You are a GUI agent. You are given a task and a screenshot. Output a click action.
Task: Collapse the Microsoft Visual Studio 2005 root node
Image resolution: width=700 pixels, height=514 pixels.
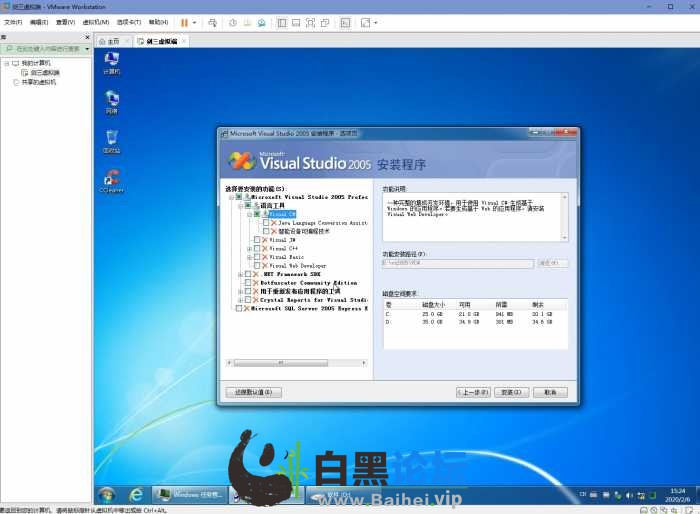[x=231, y=197]
